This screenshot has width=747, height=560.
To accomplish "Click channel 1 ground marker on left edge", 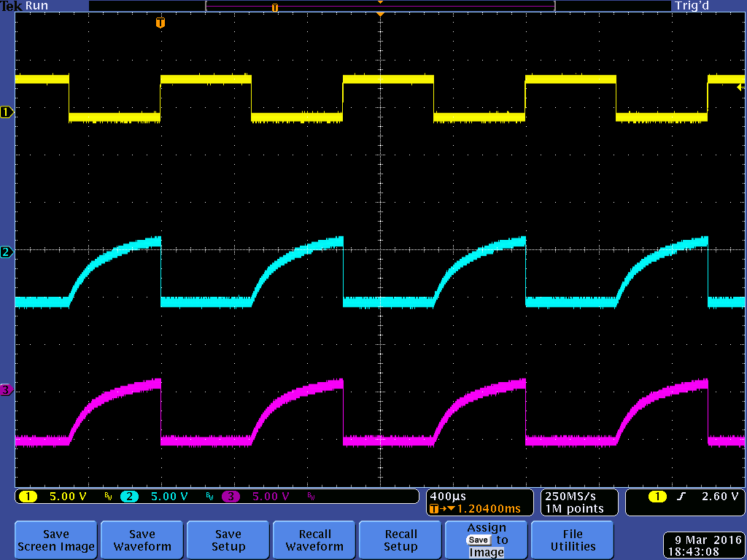I will (7, 112).
